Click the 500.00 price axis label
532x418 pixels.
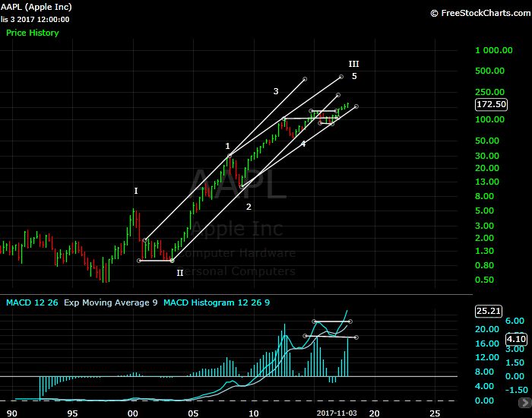click(489, 71)
